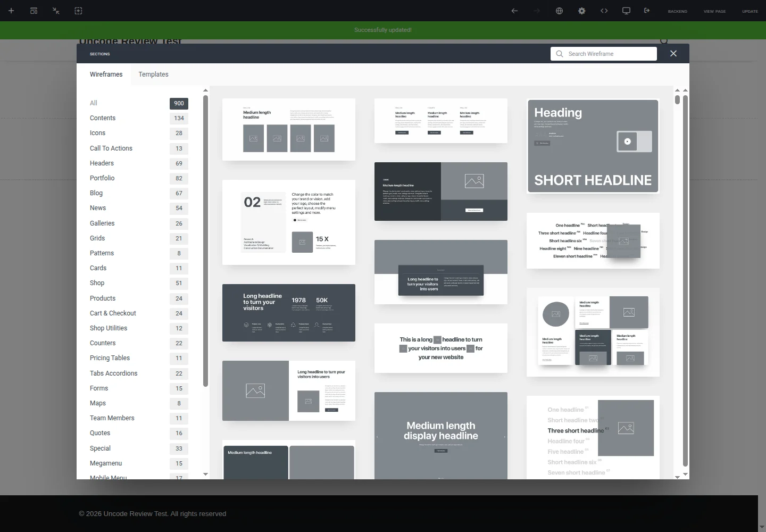Switch to the Wireframes tab
The height and width of the screenshot is (532, 766).
(106, 74)
